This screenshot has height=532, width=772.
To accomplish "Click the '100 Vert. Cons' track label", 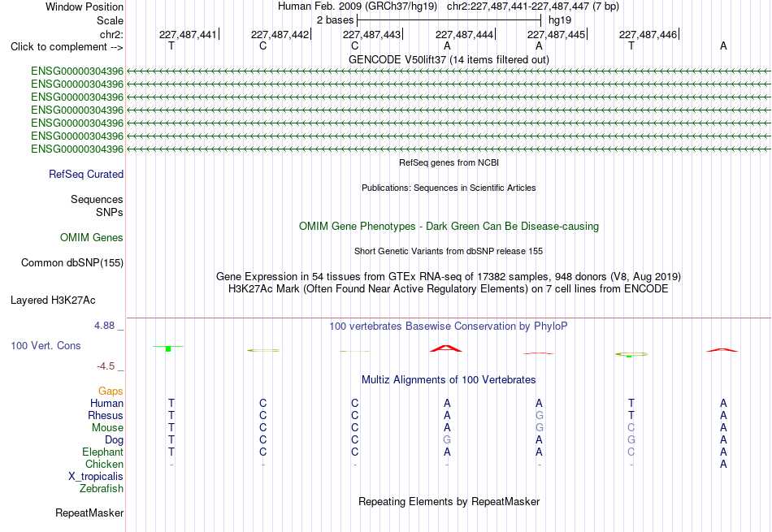I will tap(46, 345).
